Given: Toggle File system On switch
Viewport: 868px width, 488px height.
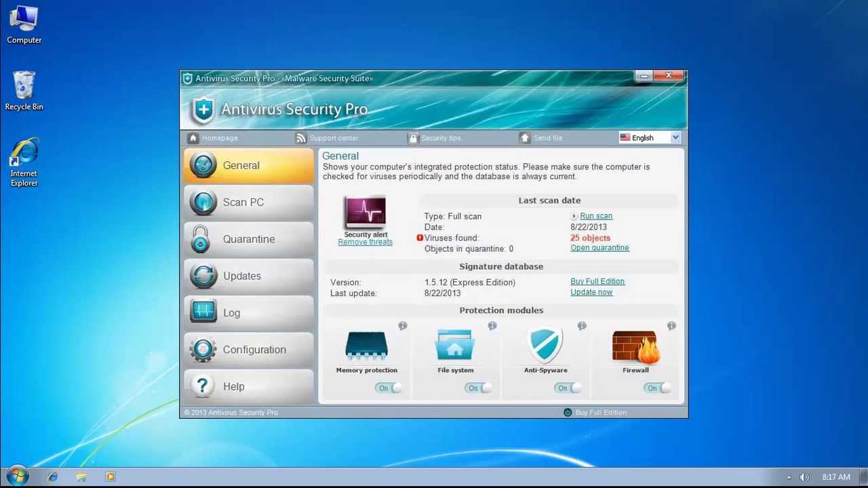Looking at the screenshot, I should pos(479,388).
